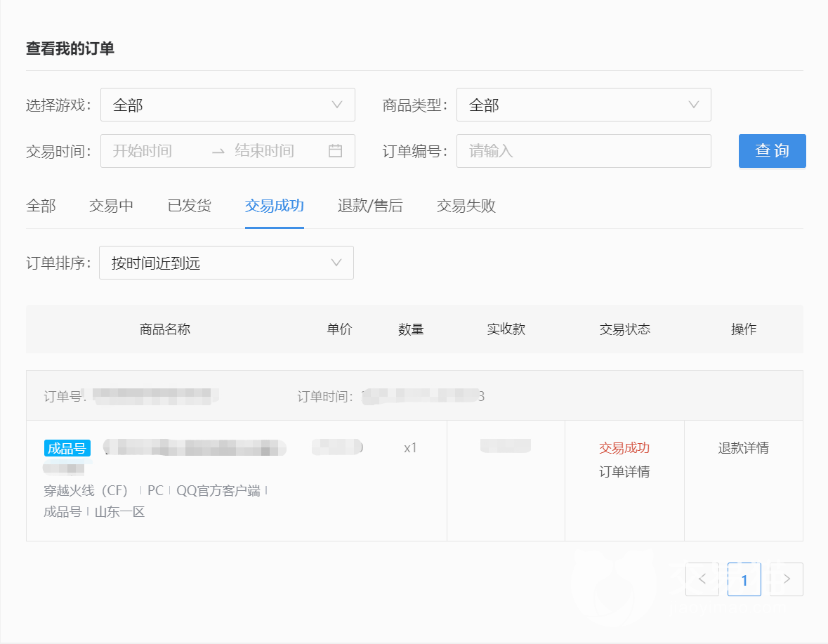
Task: Open the 已发货 tab
Action: (x=189, y=206)
